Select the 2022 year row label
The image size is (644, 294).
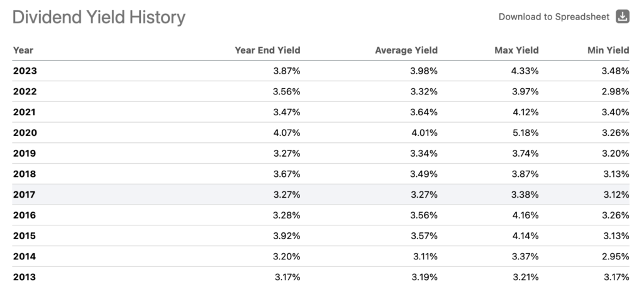tap(25, 92)
